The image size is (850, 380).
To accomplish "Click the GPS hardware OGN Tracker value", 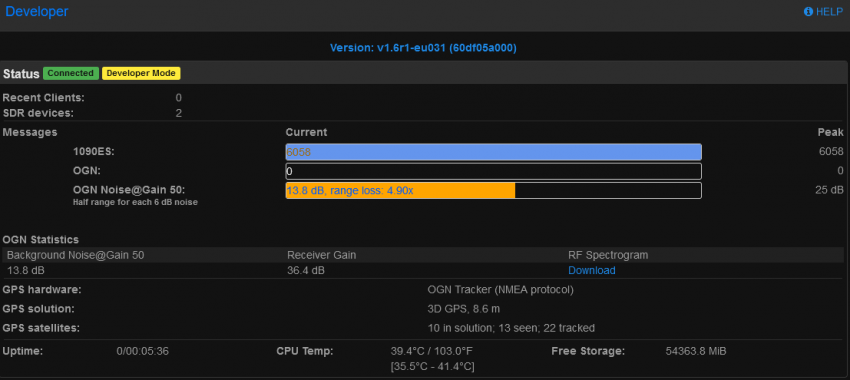I will [x=500, y=289].
